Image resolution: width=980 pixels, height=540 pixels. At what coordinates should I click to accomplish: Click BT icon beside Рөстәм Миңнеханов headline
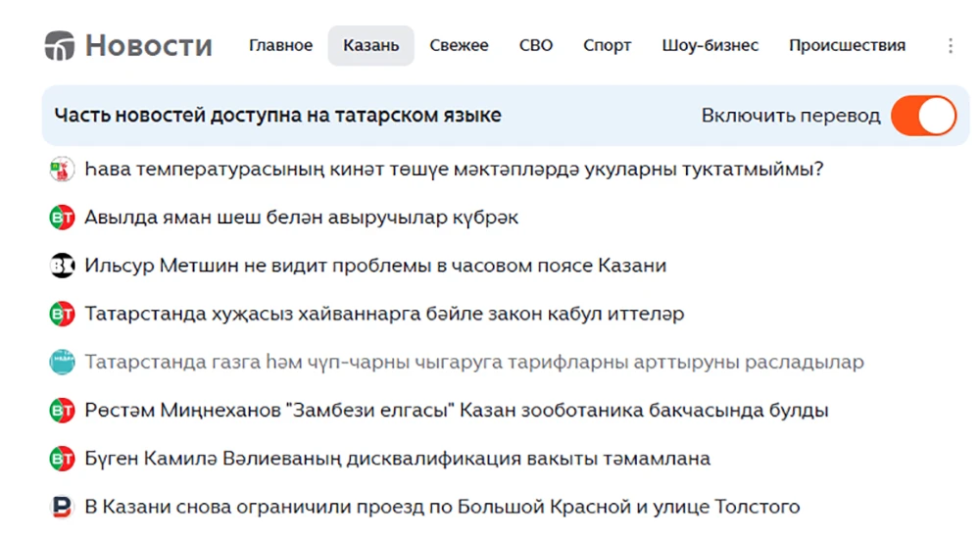(x=62, y=411)
